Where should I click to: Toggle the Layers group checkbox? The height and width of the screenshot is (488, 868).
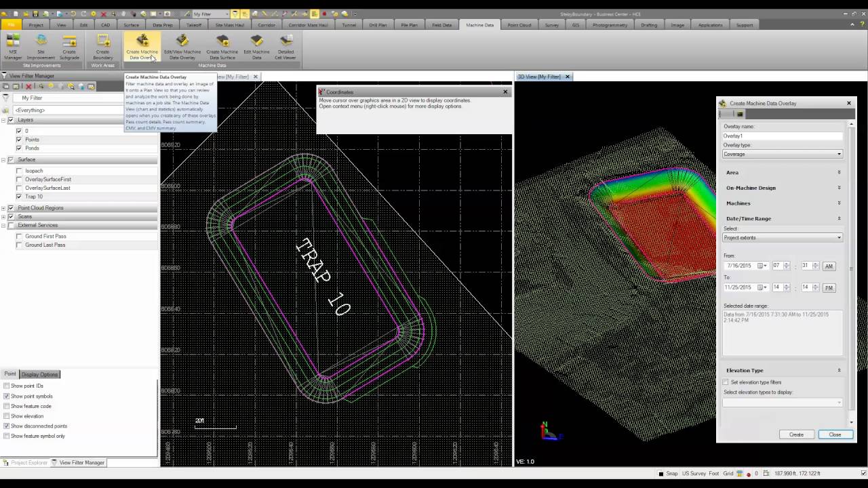point(10,120)
